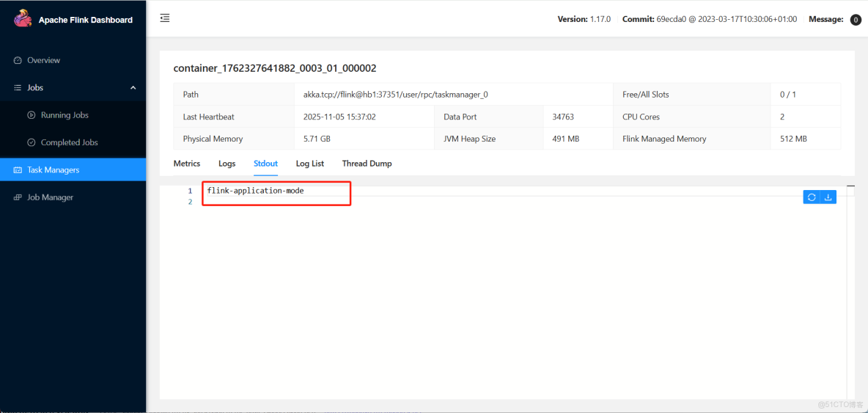
Task: Collapse the sidebar with the fold icon
Action: [164, 18]
